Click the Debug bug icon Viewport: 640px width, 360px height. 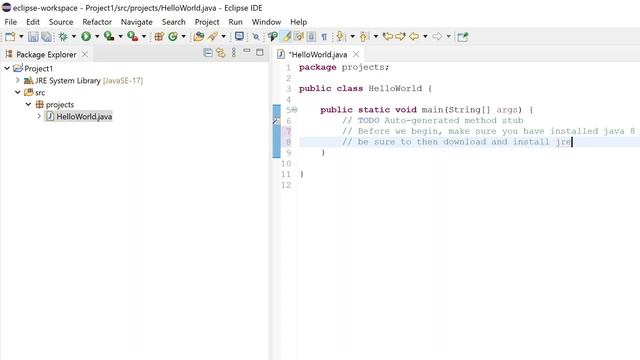63,37
